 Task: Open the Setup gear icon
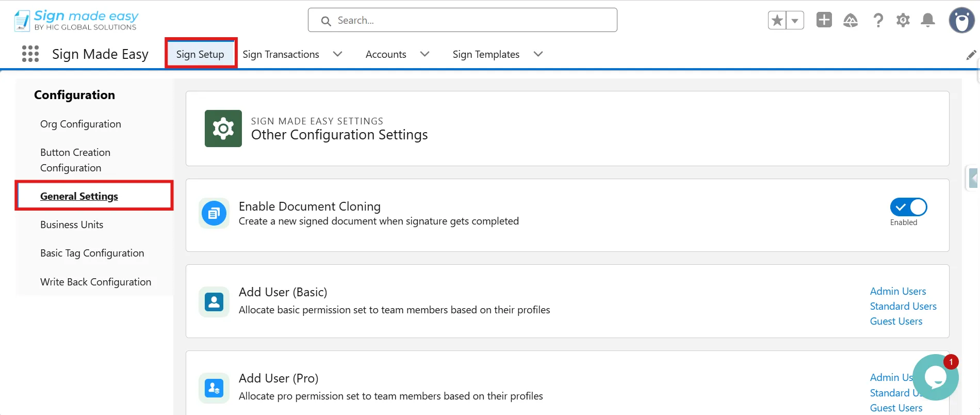[x=903, y=20]
